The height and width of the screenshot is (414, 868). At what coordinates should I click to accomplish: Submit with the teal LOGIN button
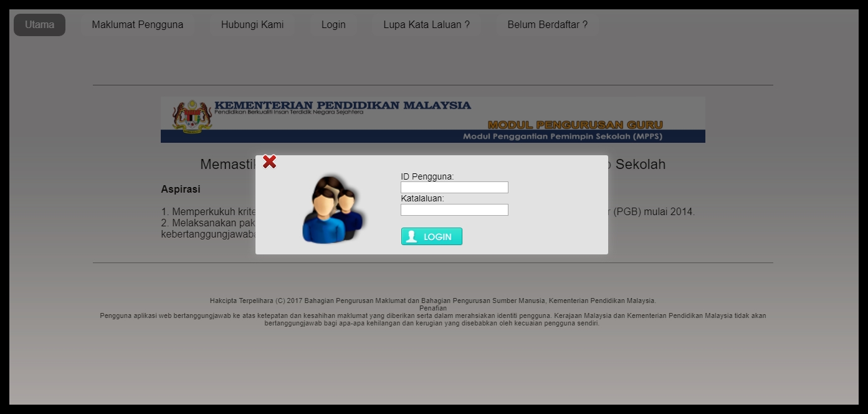[x=432, y=236]
